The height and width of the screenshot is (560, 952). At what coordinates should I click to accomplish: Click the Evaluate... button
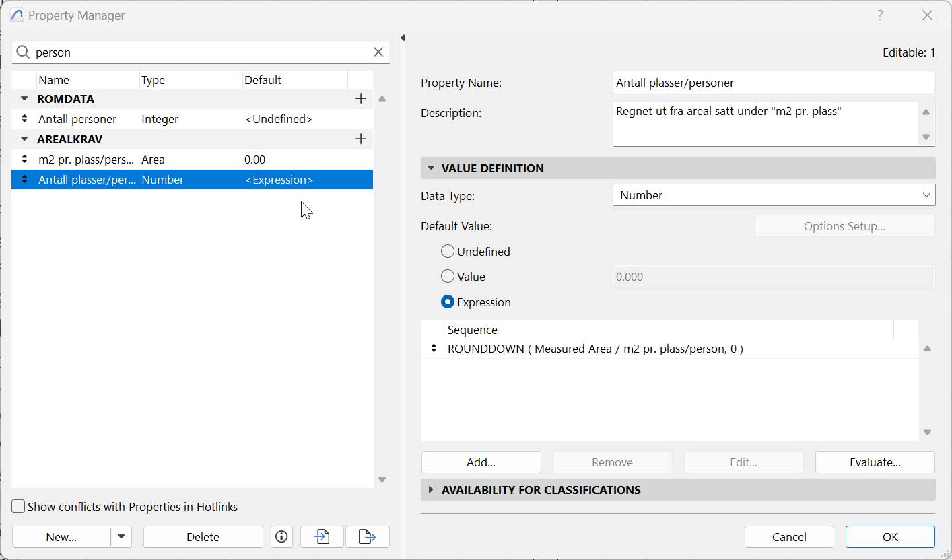pos(875,462)
